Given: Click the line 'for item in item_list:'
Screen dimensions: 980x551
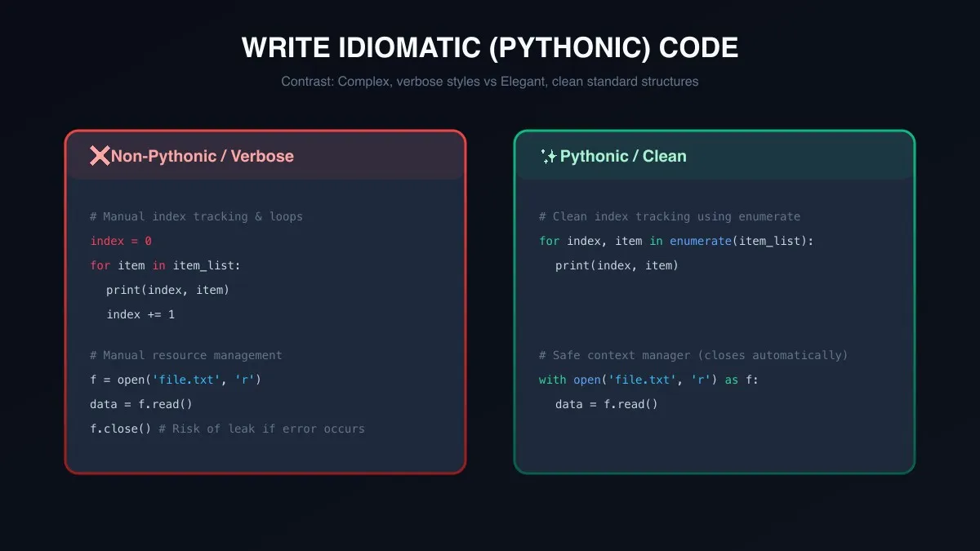Looking at the screenshot, I should [x=166, y=265].
